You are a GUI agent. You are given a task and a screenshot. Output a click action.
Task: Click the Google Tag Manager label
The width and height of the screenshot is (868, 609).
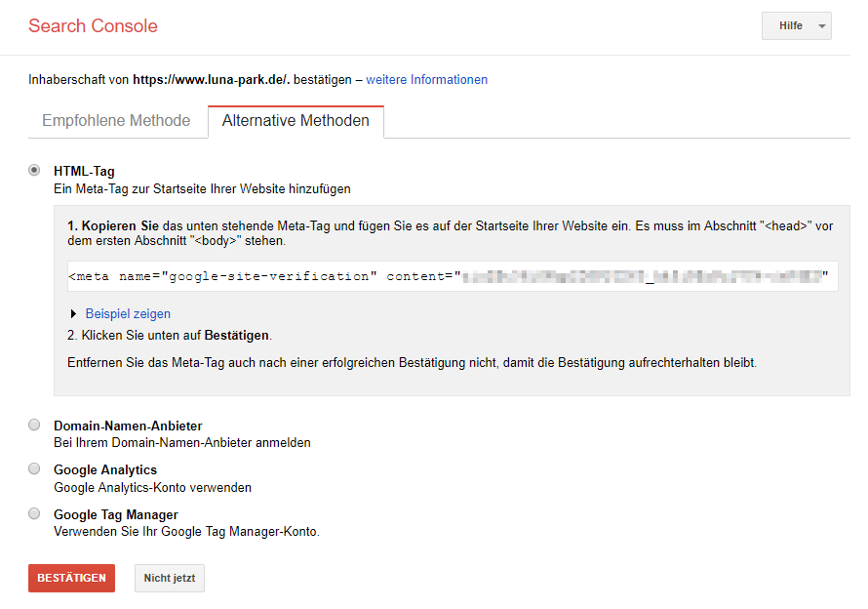coord(115,514)
